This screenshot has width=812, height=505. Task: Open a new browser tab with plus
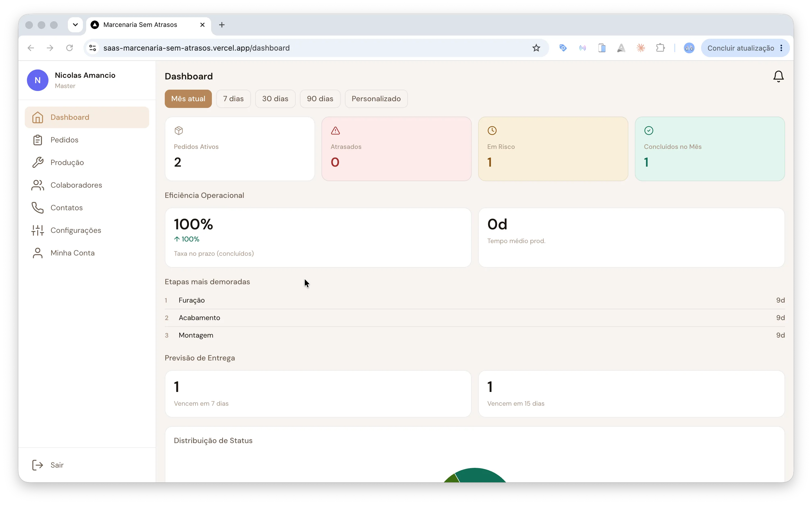click(x=222, y=25)
